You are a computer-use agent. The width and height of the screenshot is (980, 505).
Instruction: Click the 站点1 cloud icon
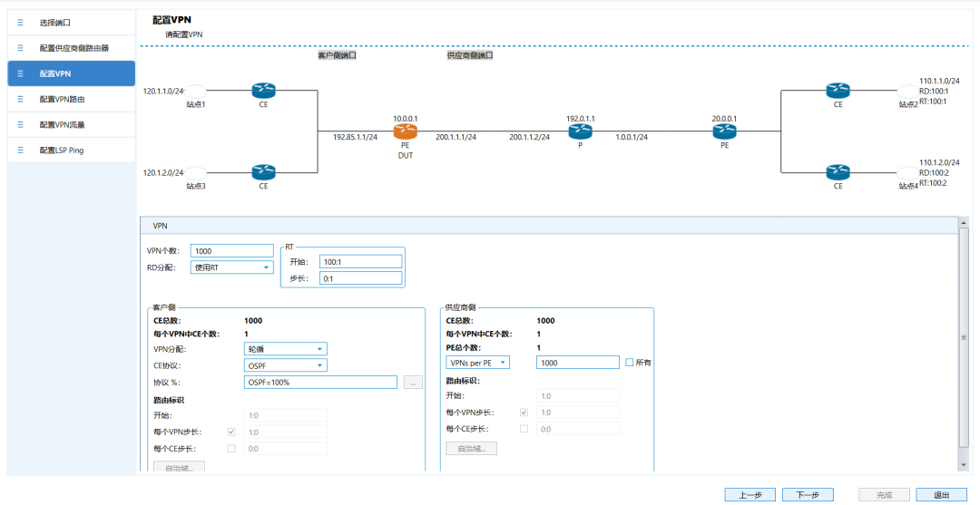(x=197, y=91)
